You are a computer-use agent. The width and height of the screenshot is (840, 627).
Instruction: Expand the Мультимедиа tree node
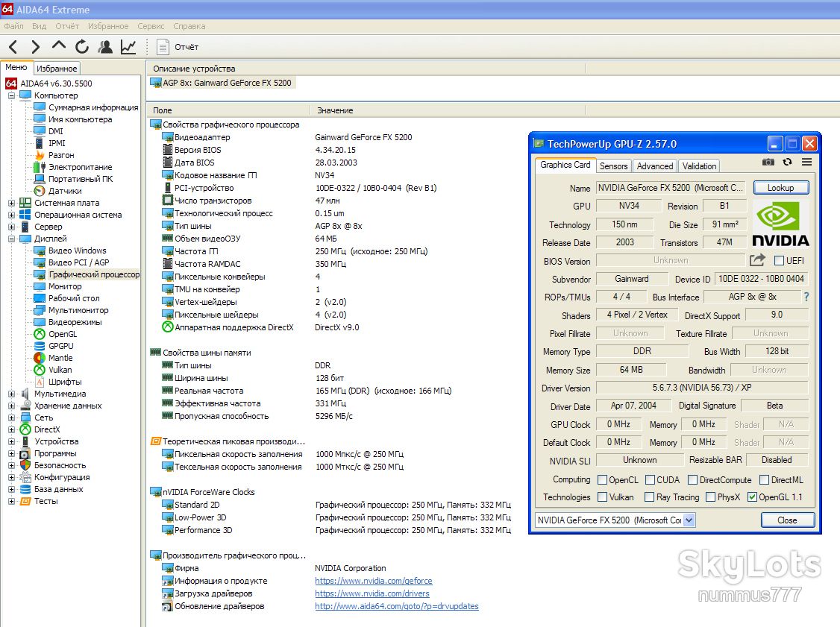coord(11,394)
